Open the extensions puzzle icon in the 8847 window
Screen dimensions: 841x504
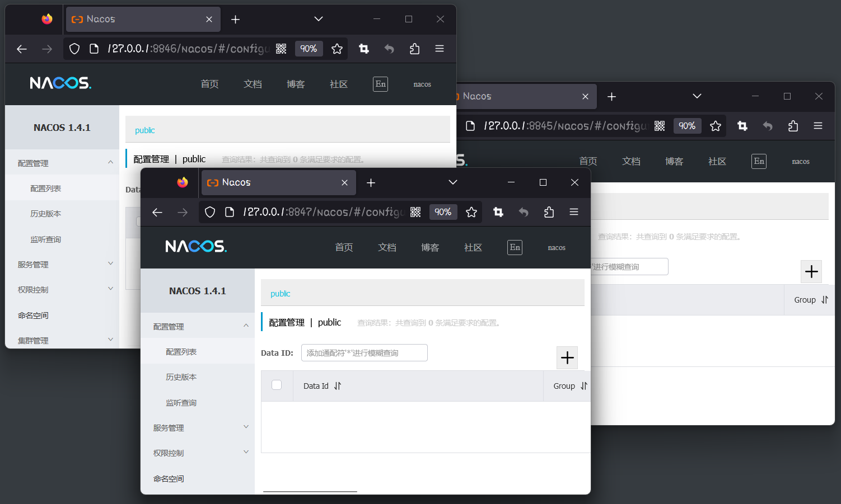549,212
